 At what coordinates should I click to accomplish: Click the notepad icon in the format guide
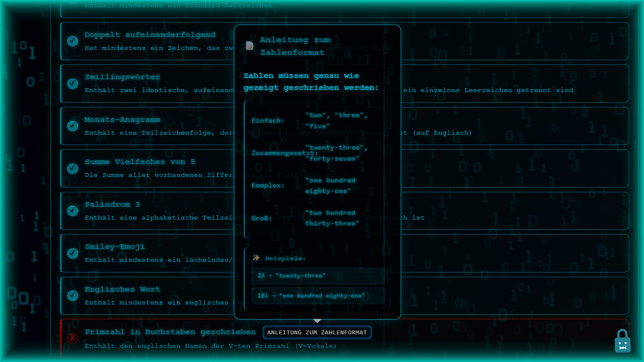pyautogui.click(x=250, y=46)
